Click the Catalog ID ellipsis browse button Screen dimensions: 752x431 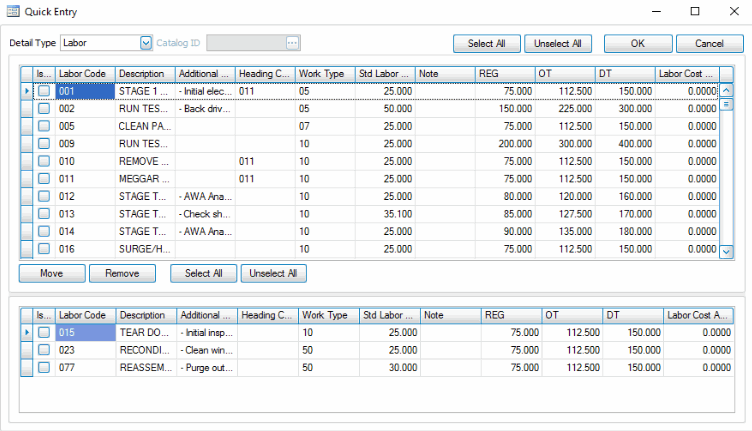click(292, 43)
